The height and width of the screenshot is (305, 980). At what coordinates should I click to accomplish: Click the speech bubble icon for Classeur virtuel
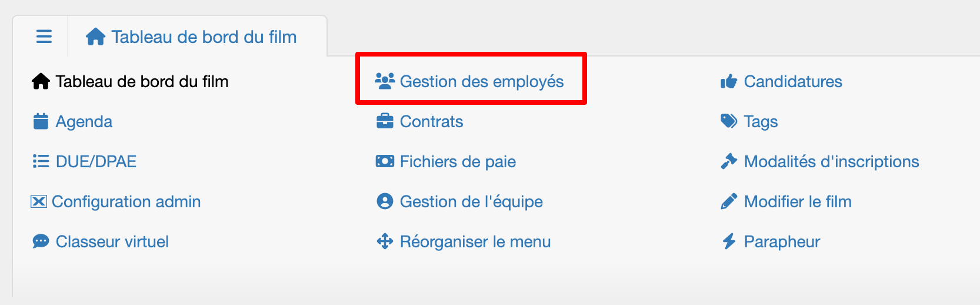click(x=41, y=241)
